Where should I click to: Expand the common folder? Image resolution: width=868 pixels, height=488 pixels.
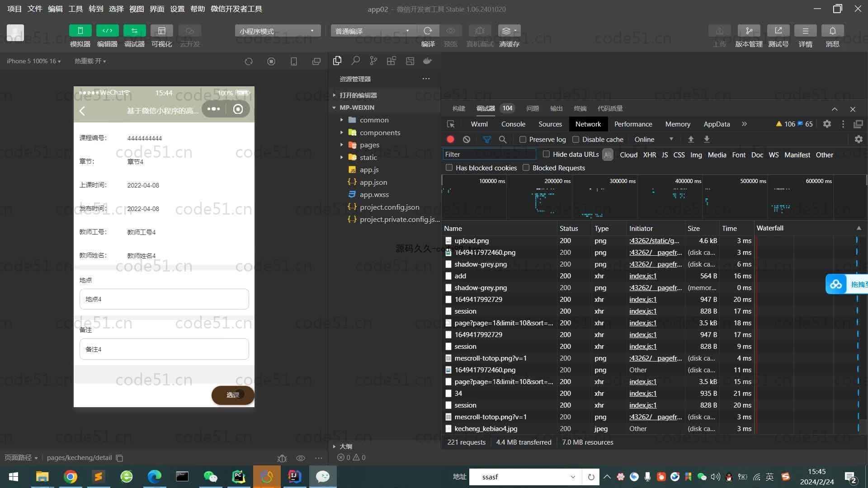click(374, 120)
